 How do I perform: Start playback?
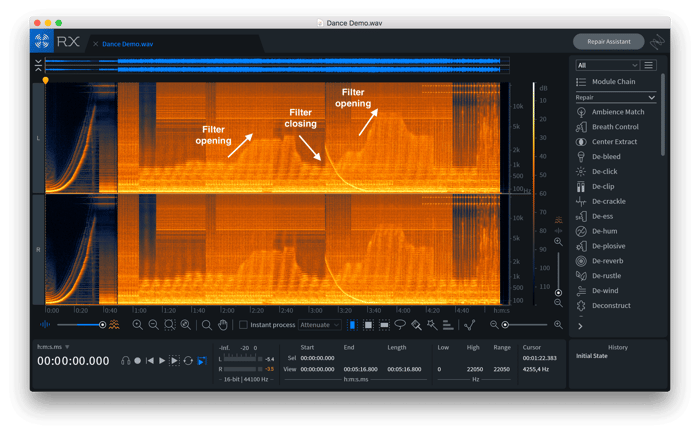[162, 361]
